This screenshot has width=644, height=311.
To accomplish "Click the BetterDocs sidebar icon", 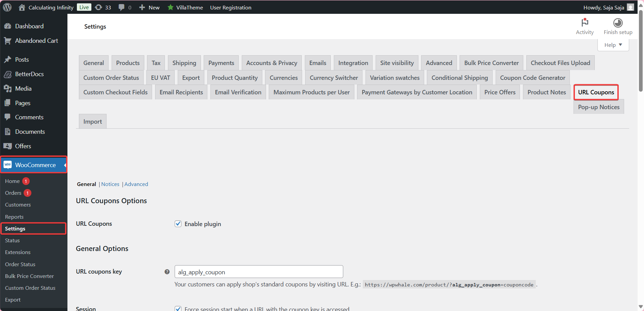I will tap(7, 74).
